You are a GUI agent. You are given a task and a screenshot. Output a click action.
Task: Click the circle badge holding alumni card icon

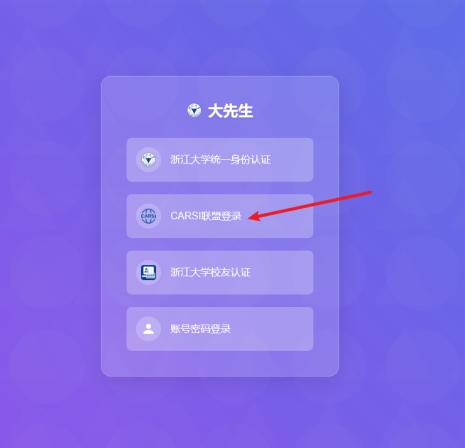pos(148,272)
